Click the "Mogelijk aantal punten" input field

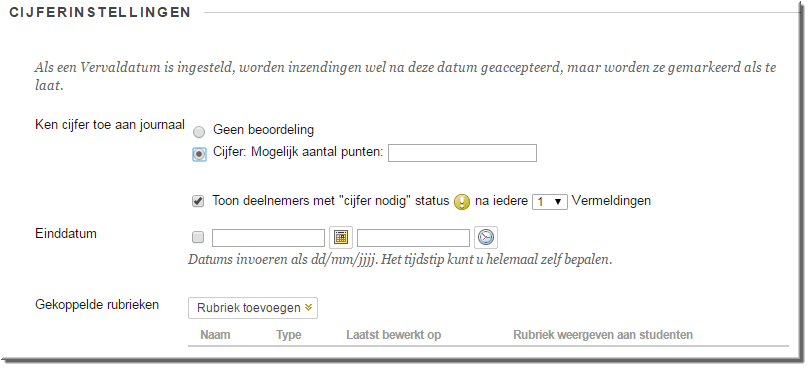(462, 153)
